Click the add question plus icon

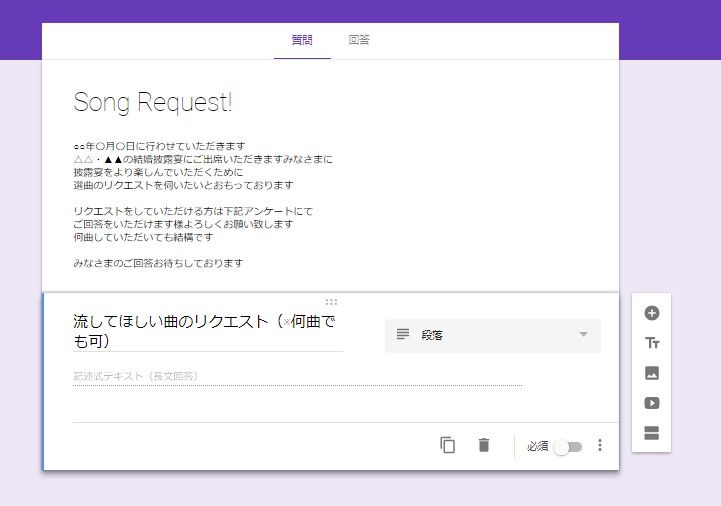coord(652,313)
